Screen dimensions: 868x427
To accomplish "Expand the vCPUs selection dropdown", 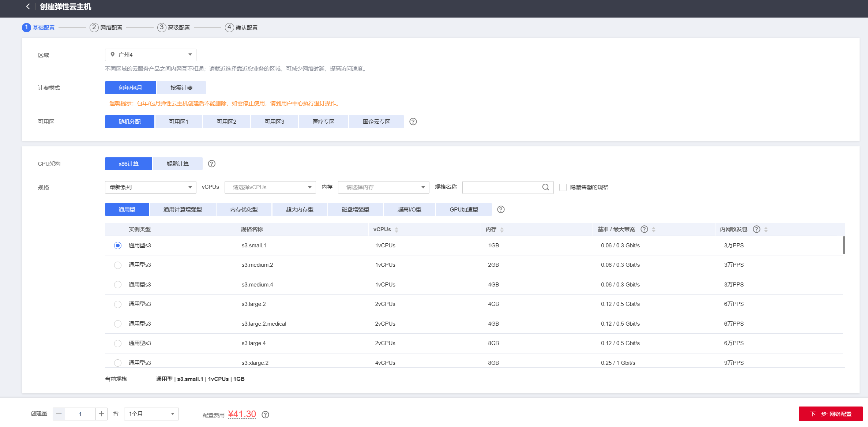I will [x=270, y=187].
